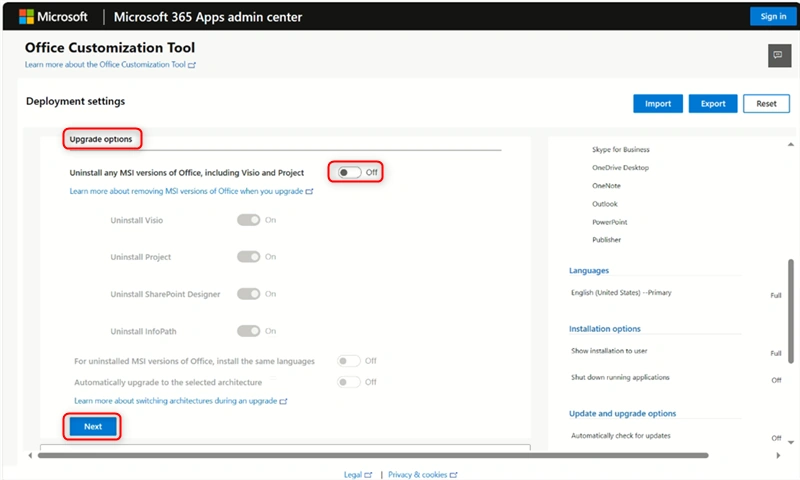Click the Sign in button

(x=773, y=16)
